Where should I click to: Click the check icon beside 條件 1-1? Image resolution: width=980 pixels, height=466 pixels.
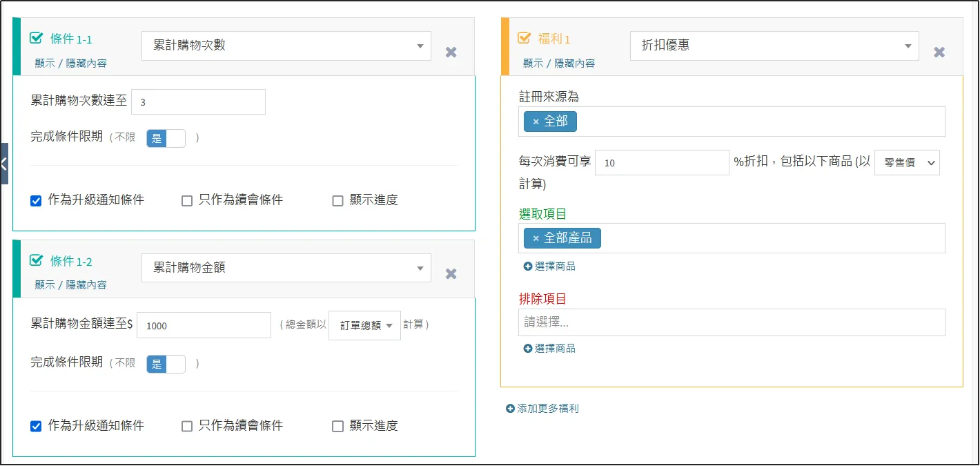(37, 39)
